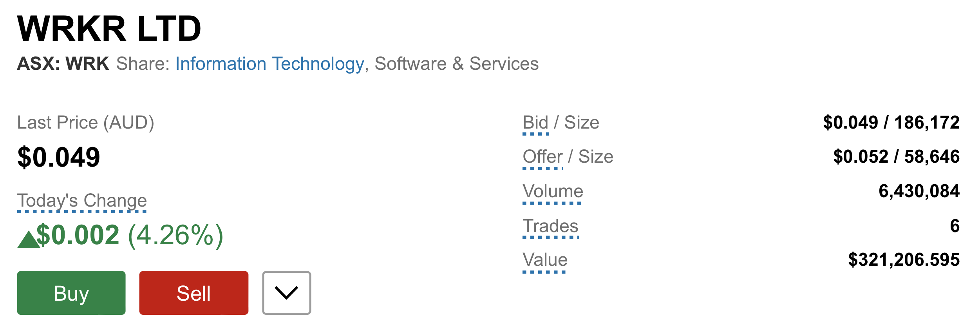Click the value figure $321,206.595
The width and height of the screenshot is (980, 334).
[x=904, y=260]
